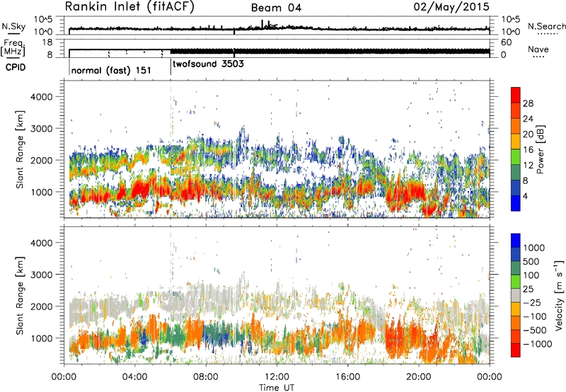The width and height of the screenshot is (566, 392).
Task: Click the 500 value on velocity colorbar
Action: (x=531, y=261)
